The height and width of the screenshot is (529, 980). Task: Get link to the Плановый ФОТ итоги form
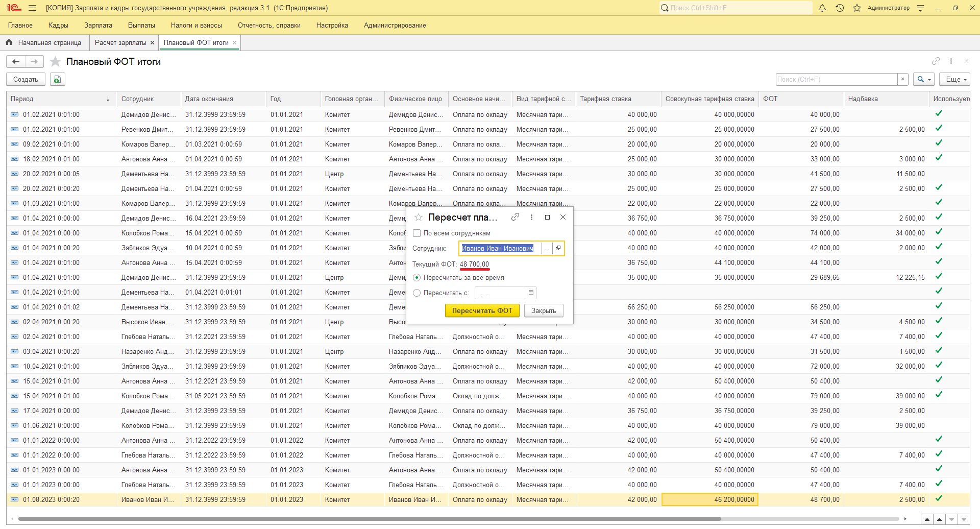pos(936,61)
